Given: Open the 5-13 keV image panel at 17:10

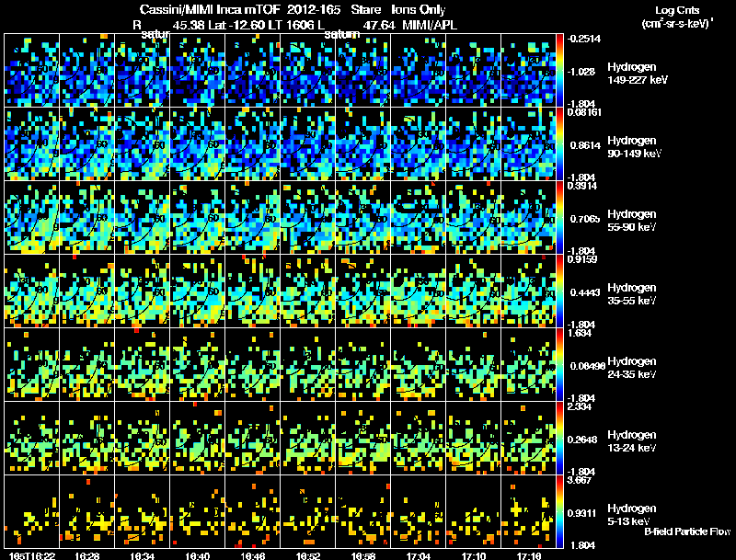Looking at the screenshot, I should pos(474,511).
